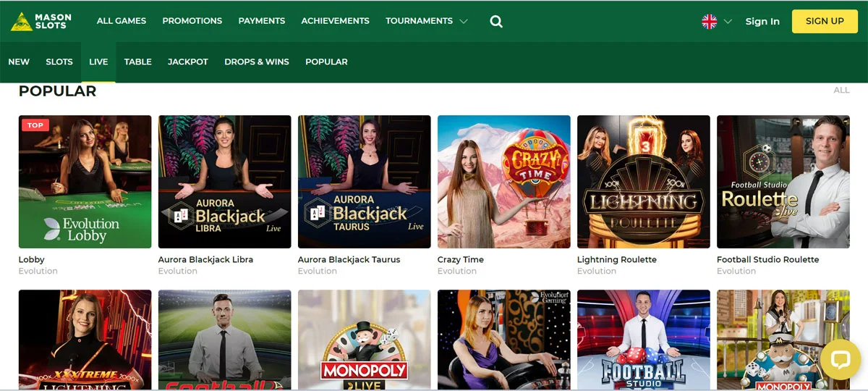Open the XXXtreme Lightning thumbnail
This screenshot has height=391, width=868.
pyautogui.click(x=85, y=340)
